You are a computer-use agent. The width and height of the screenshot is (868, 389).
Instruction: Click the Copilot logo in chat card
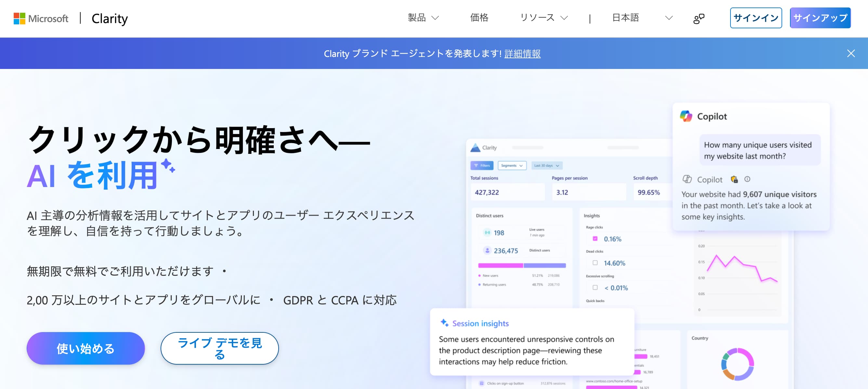tap(686, 116)
